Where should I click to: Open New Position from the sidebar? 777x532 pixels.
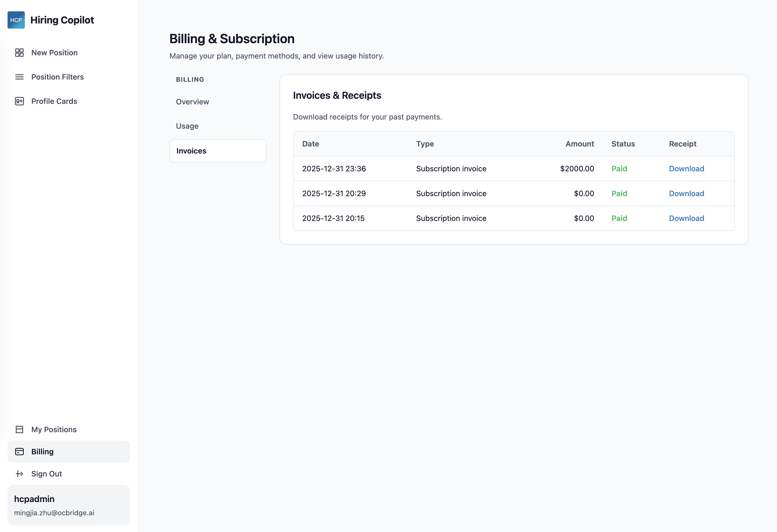coord(54,53)
